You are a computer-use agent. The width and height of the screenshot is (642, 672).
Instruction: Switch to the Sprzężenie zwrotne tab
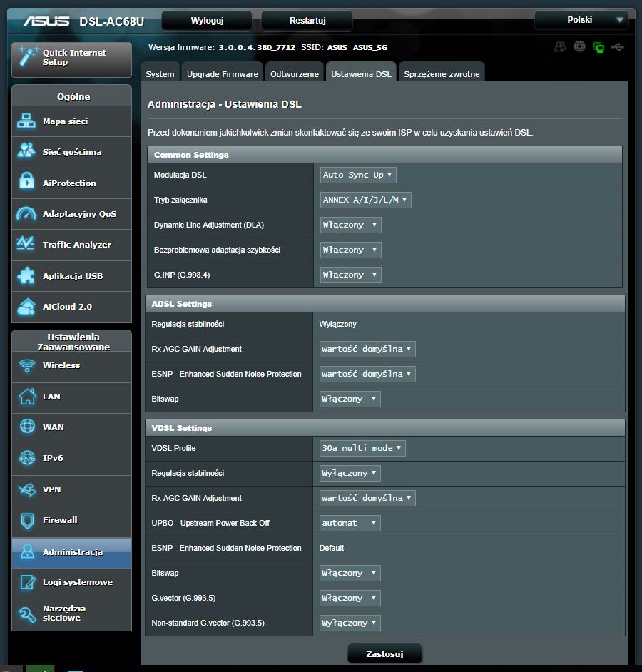[442, 74]
